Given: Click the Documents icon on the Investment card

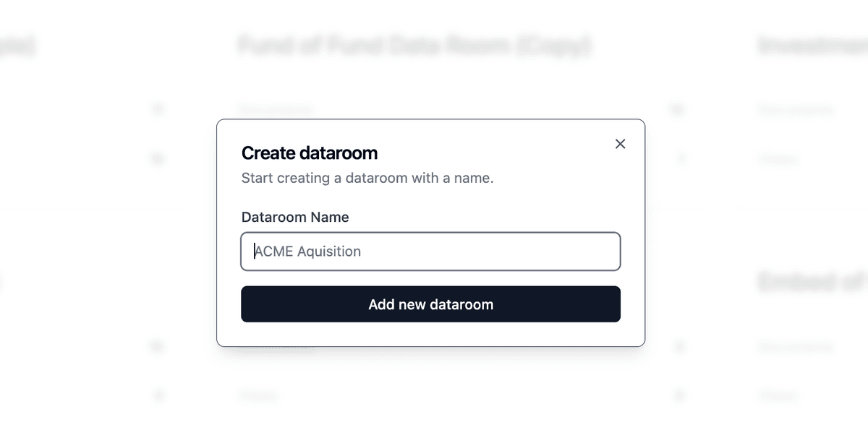Looking at the screenshot, I should [x=676, y=109].
